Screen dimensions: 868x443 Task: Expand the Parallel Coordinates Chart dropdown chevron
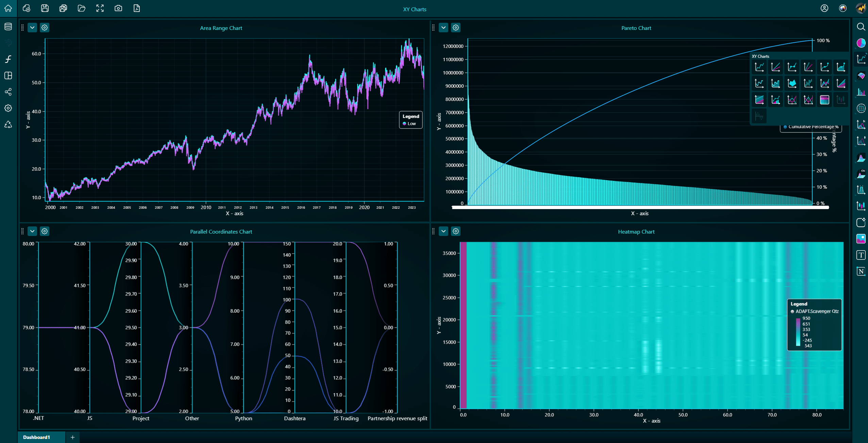pos(32,231)
